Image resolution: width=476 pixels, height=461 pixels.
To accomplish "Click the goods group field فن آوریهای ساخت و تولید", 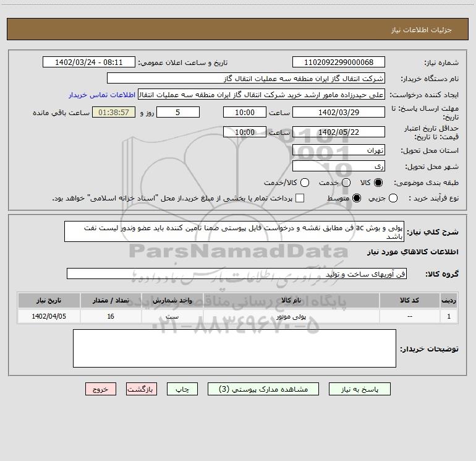I will click(237, 274).
